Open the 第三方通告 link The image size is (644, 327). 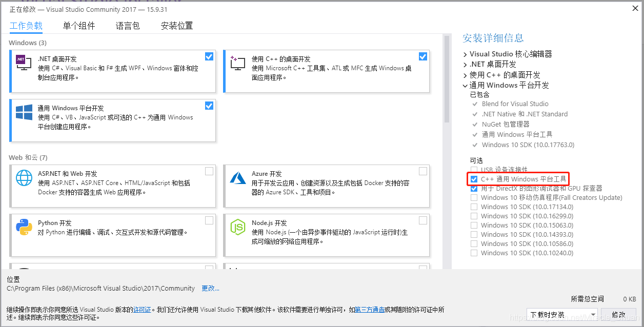[x=370, y=310]
